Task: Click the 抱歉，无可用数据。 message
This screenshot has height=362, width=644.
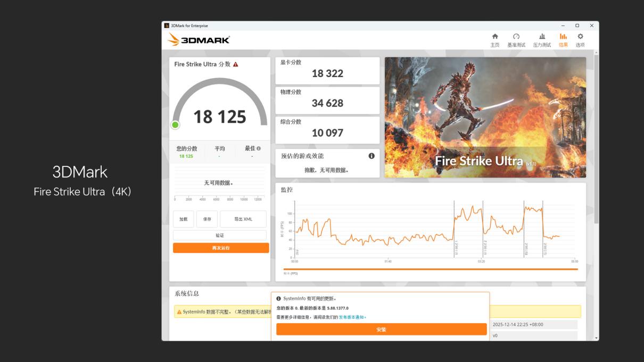Action: 327,170
